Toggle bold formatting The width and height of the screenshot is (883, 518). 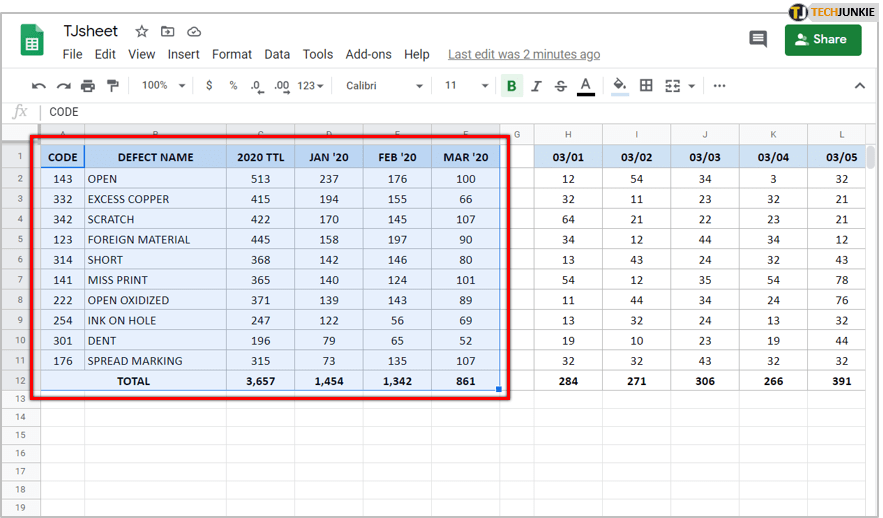(x=512, y=86)
